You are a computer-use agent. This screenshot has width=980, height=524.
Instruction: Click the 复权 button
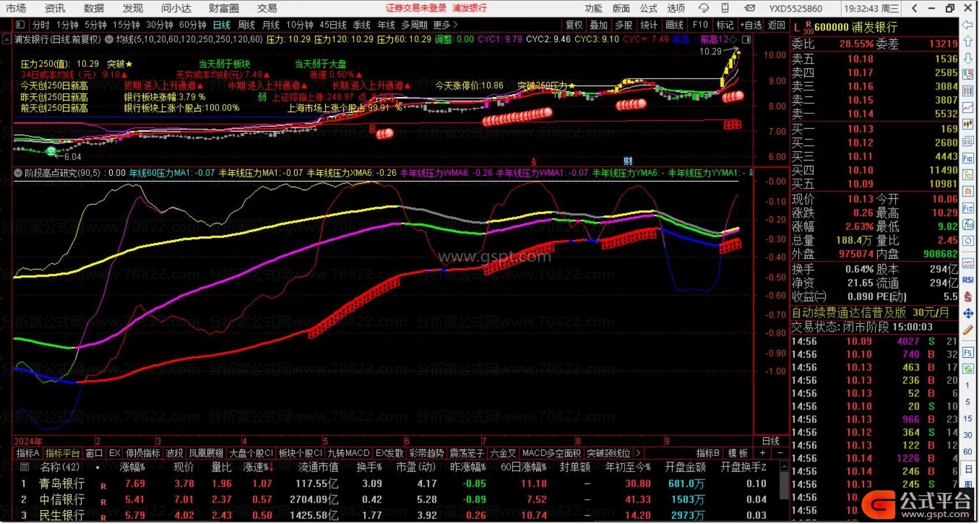coord(574,25)
